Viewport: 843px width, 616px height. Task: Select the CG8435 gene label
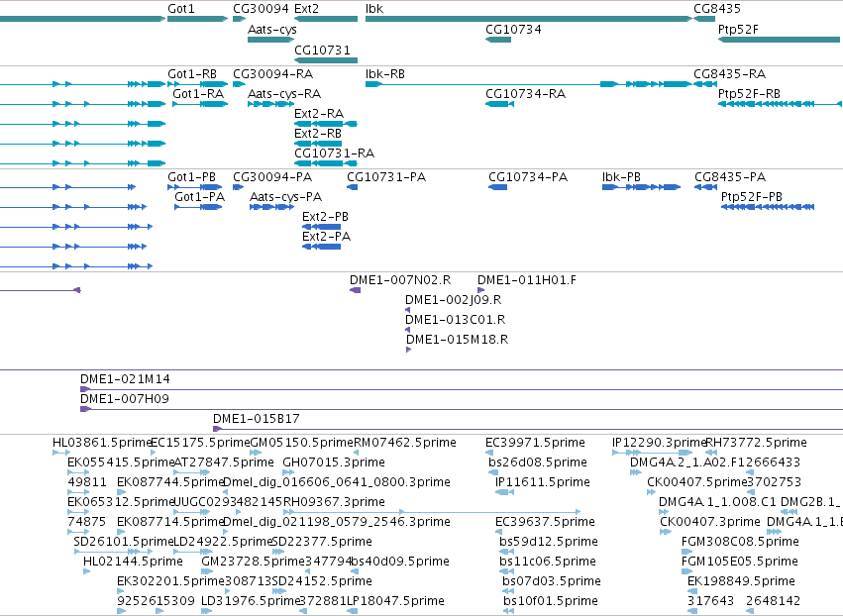tap(716, 9)
